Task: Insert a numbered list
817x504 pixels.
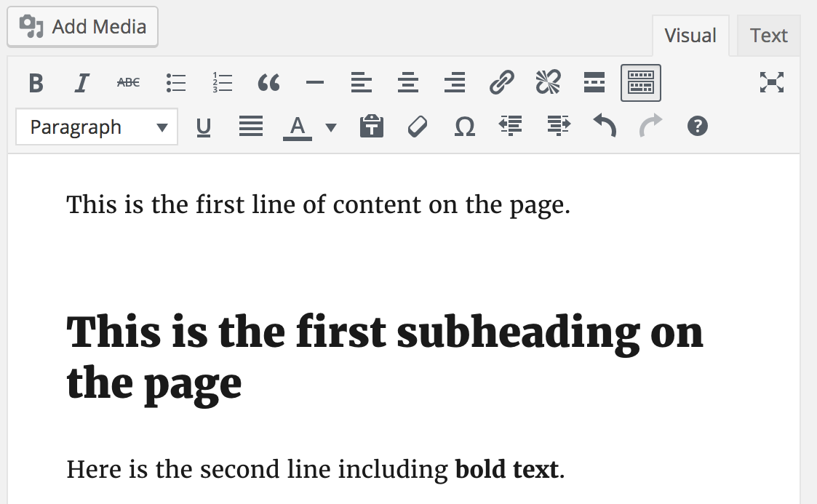Action: tap(222, 83)
